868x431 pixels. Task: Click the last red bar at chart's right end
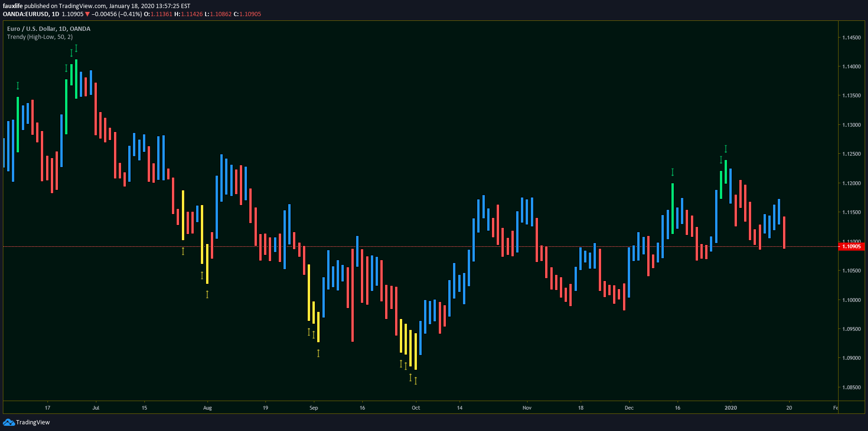(784, 232)
